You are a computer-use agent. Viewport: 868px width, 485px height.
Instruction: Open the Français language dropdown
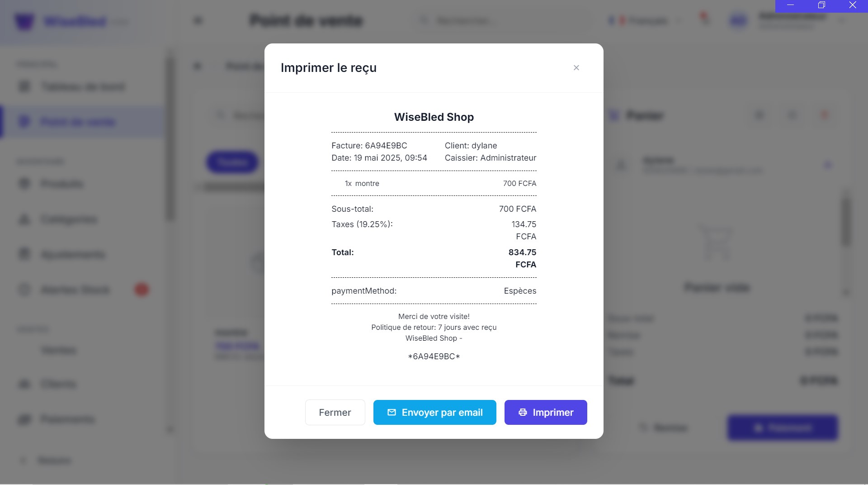coord(644,21)
